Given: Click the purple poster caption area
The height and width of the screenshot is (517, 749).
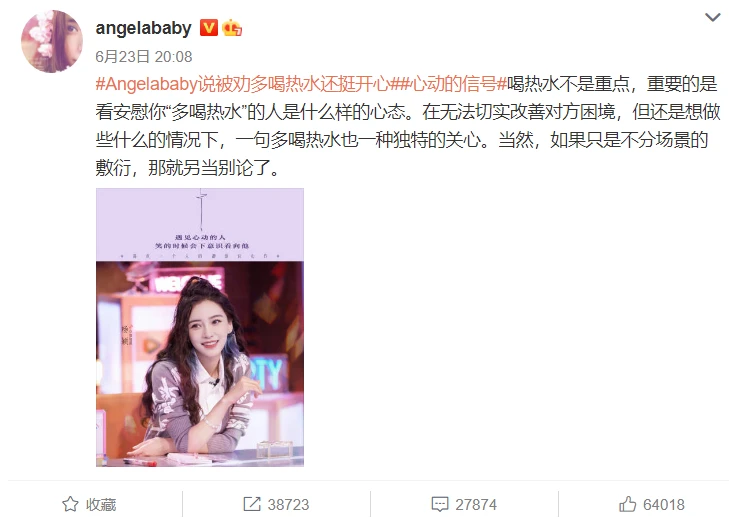Looking at the screenshot, I should [200, 225].
